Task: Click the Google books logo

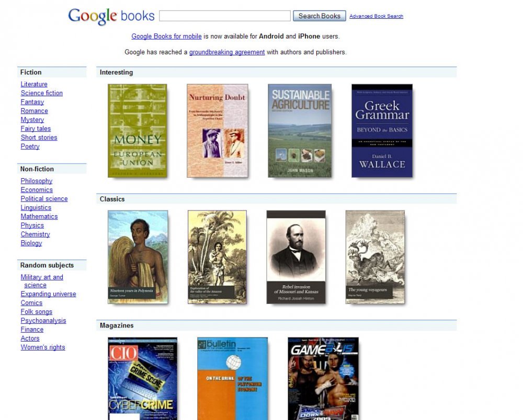Action: point(111,16)
